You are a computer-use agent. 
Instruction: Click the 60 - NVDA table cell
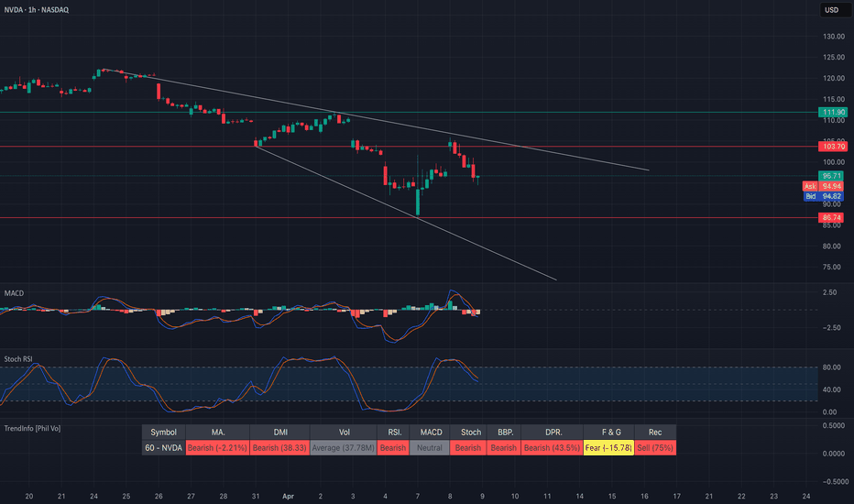click(x=163, y=448)
